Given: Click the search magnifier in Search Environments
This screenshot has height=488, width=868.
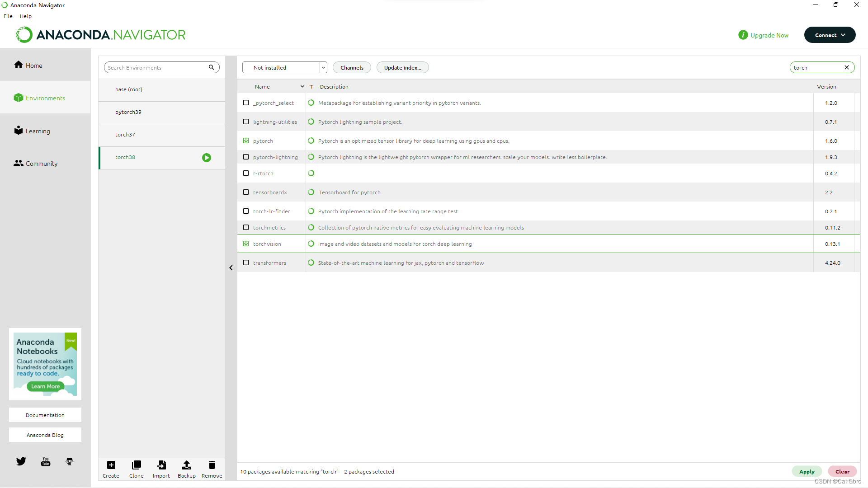Looking at the screenshot, I should 211,67.
